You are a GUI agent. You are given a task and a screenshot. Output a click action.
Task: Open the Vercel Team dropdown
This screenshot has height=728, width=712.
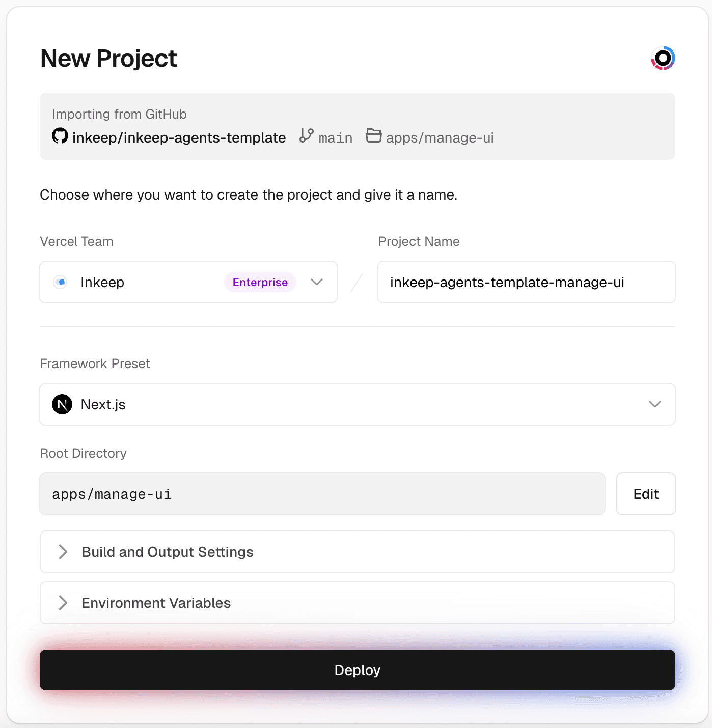(x=317, y=282)
